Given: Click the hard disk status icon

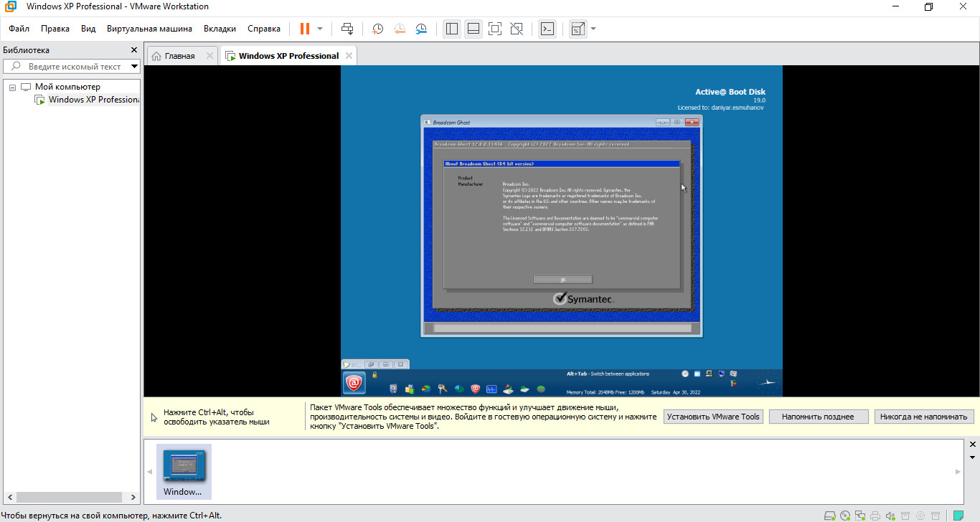Looking at the screenshot, I should click(830, 515).
